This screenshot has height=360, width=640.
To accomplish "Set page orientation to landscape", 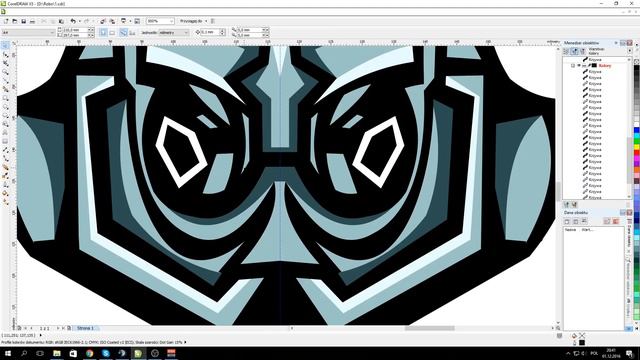I will [112, 32].
